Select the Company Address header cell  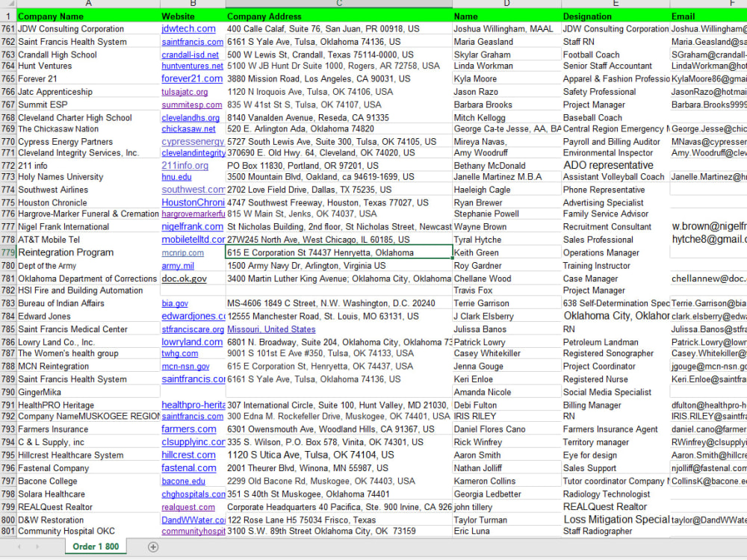pyautogui.click(x=338, y=16)
